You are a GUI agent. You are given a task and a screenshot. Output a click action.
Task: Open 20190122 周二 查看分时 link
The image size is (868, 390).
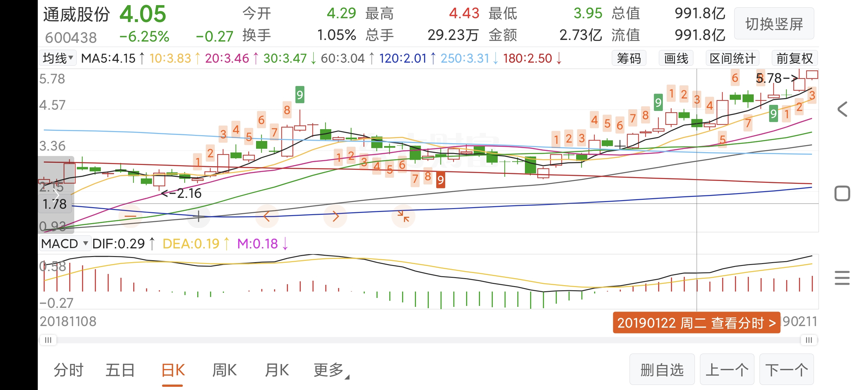click(696, 322)
